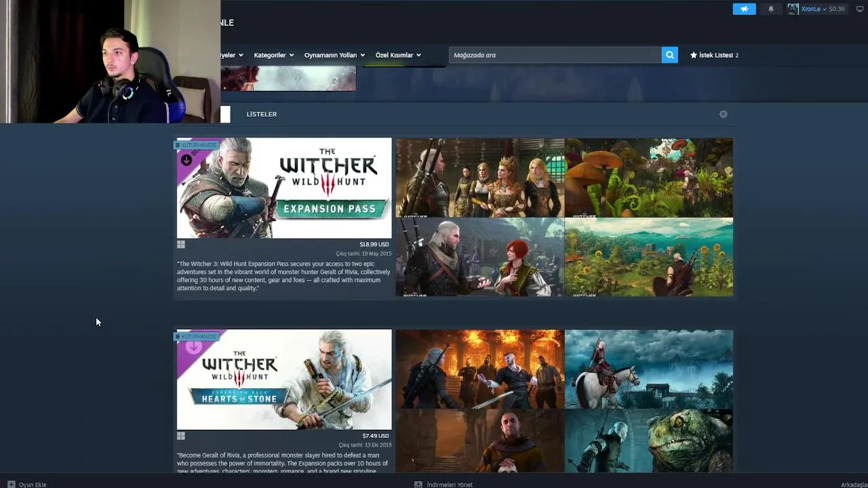Click the blue search magnifier button
The width and height of the screenshot is (868, 488).
(x=669, y=55)
